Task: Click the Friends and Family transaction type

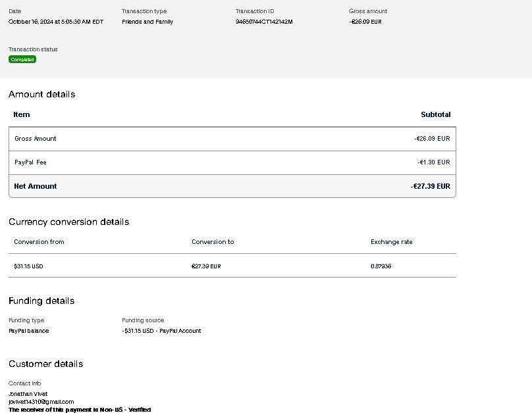Action: point(147,22)
